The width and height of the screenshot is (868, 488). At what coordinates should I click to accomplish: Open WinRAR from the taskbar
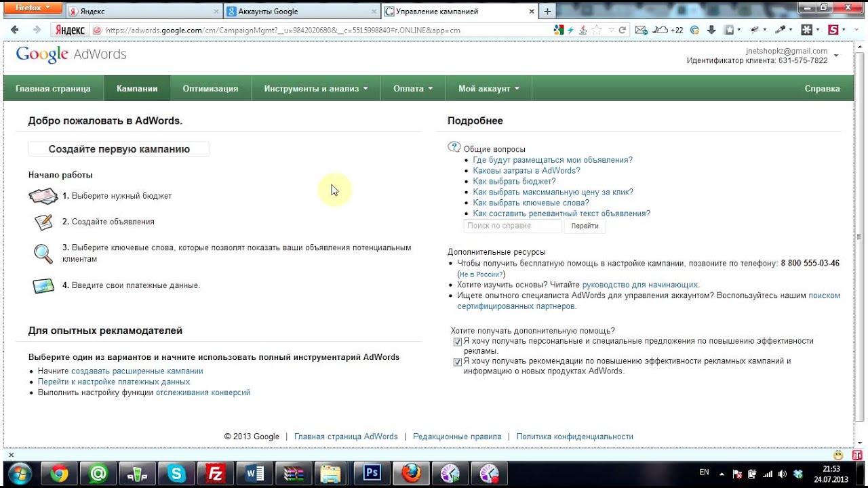point(294,473)
